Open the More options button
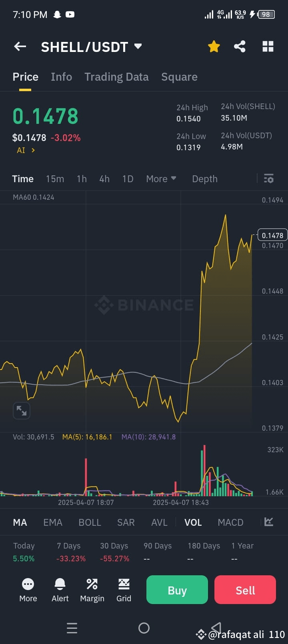The image size is (288, 644). pyautogui.click(x=28, y=590)
